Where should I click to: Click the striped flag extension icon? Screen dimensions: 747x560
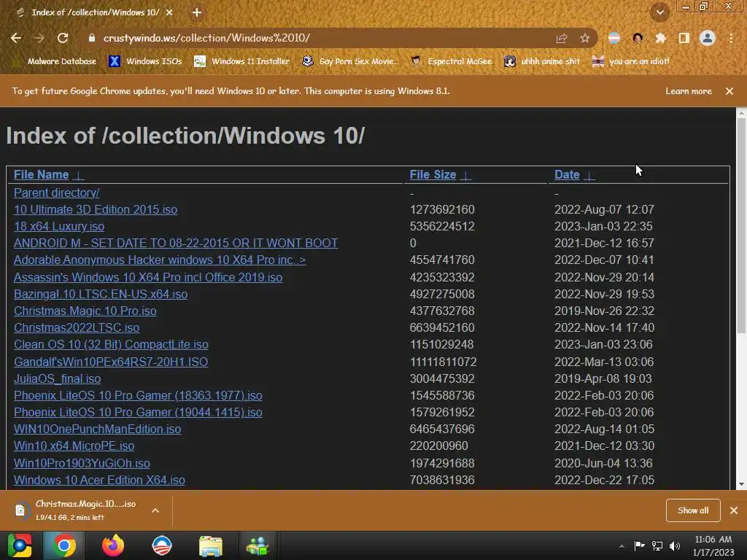tap(614, 38)
